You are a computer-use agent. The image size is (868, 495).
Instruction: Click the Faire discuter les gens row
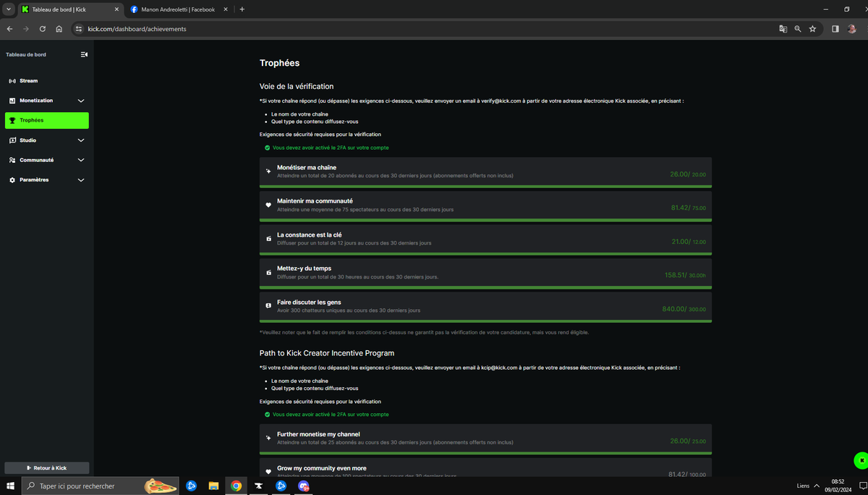click(x=485, y=307)
